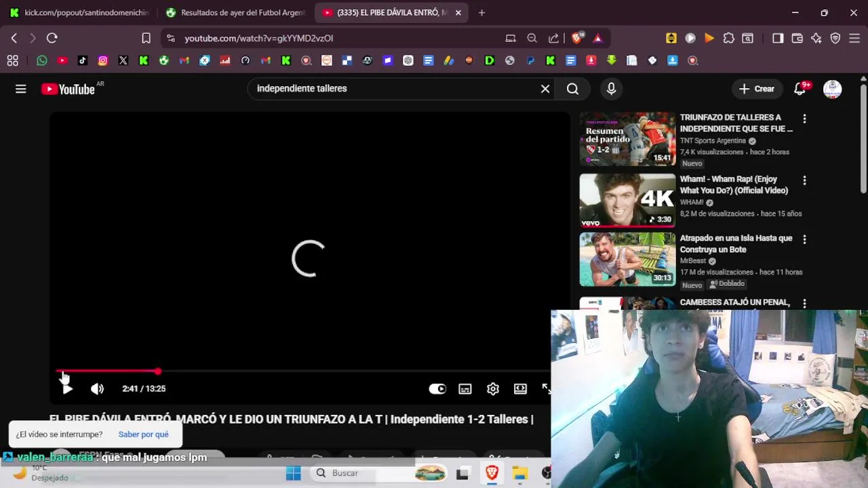868x488 pixels.
Task: Open options for 'Cambeses atajó un penal' video
Action: pos(804,303)
